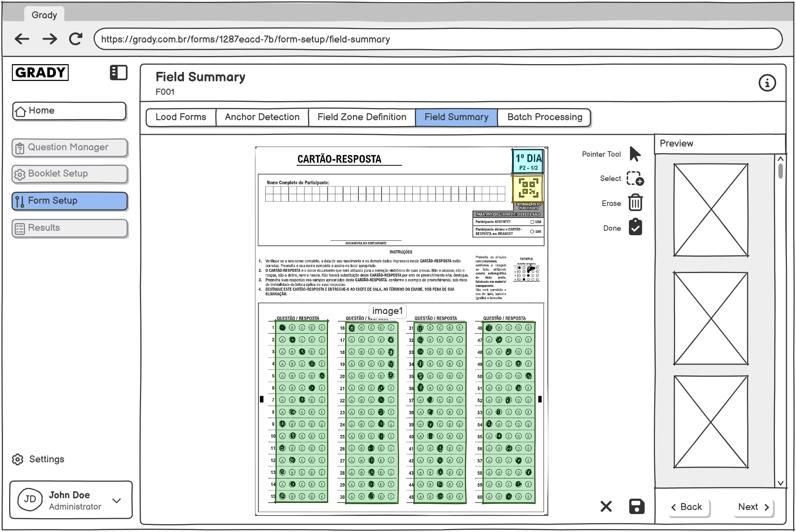The image size is (796, 532).
Task: Reload the page with the browser refresh icon
Action: tap(75, 38)
